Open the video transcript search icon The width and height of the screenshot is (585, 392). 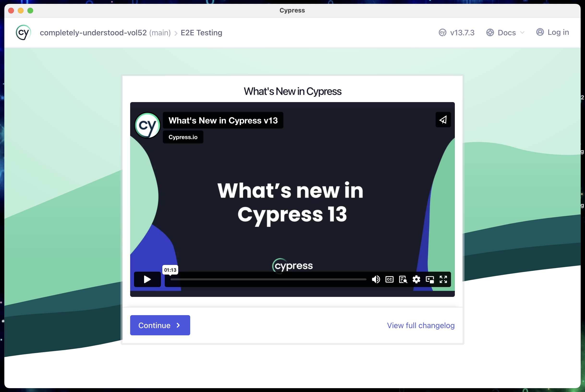click(x=403, y=279)
